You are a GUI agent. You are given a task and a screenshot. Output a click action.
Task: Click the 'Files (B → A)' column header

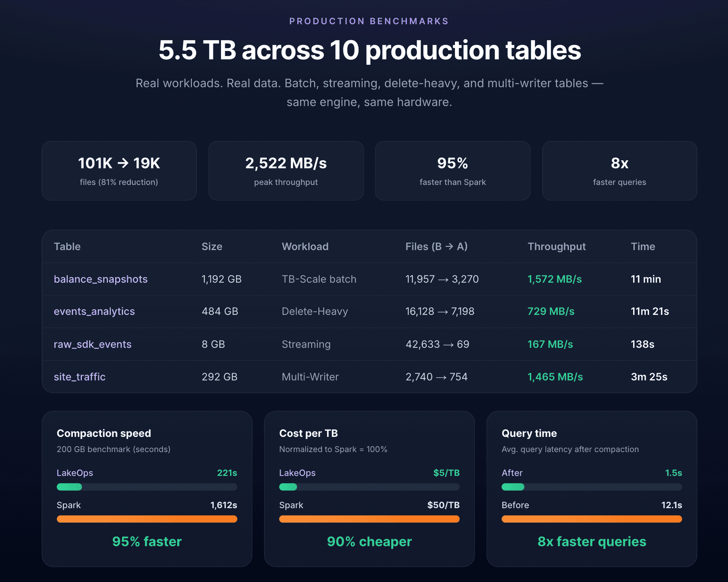436,247
